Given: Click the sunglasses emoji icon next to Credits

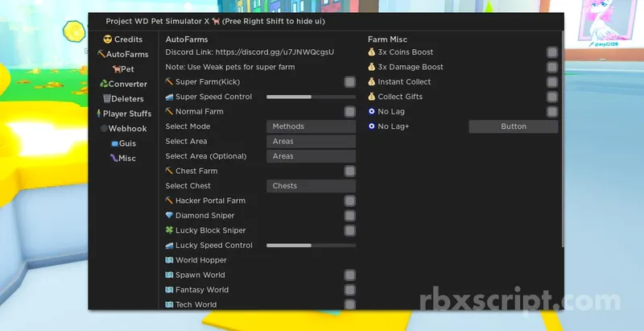Looking at the screenshot, I should pyautogui.click(x=108, y=39).
